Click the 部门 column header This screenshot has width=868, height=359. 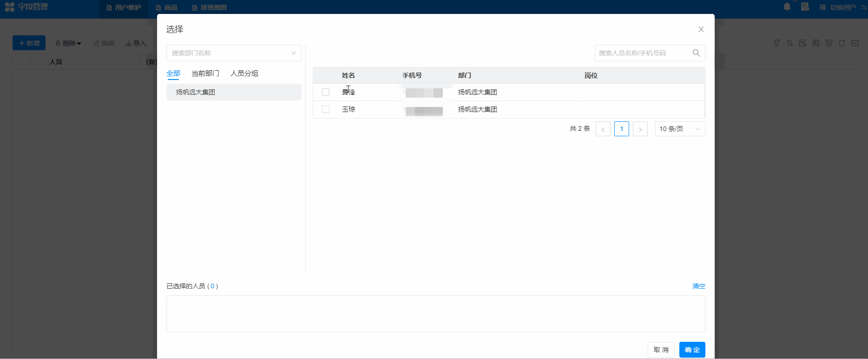point(465,75)
